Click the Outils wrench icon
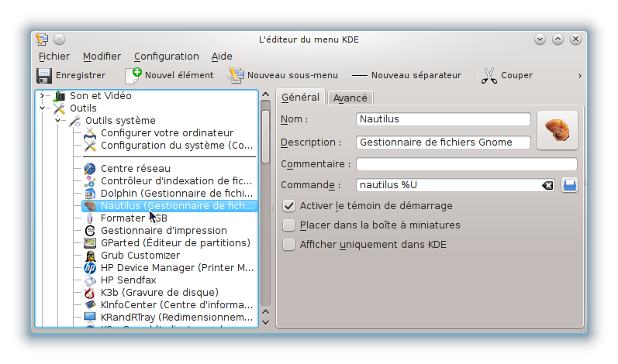The image size is (618, 364). click(59, 108)
